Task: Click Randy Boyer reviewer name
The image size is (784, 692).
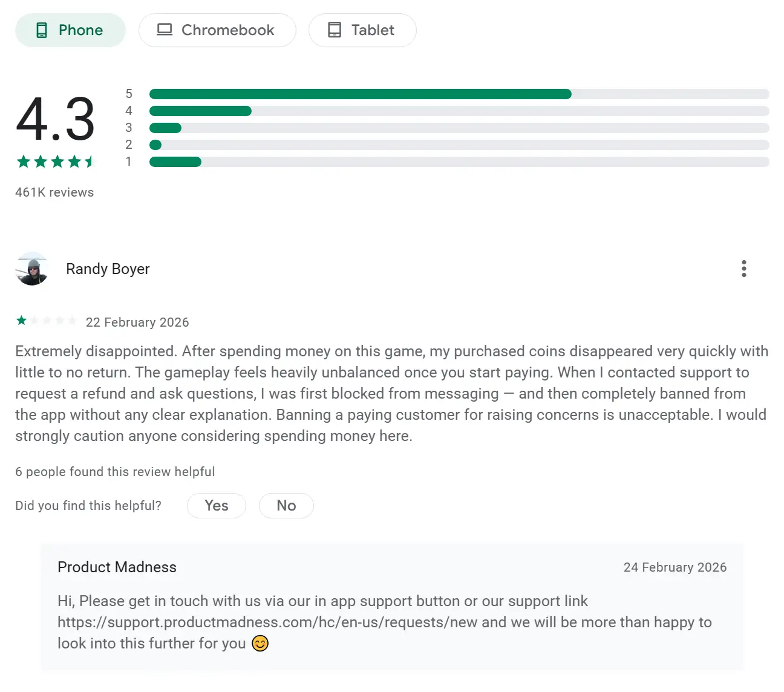Action: pos(108,269)
